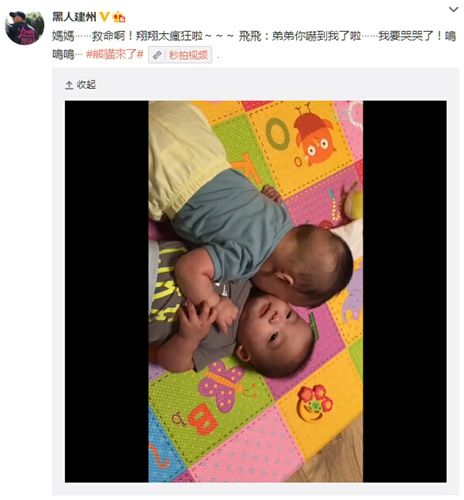Play the baby video in the center
The image size is (464, 500).
click(x=256, y=291)
